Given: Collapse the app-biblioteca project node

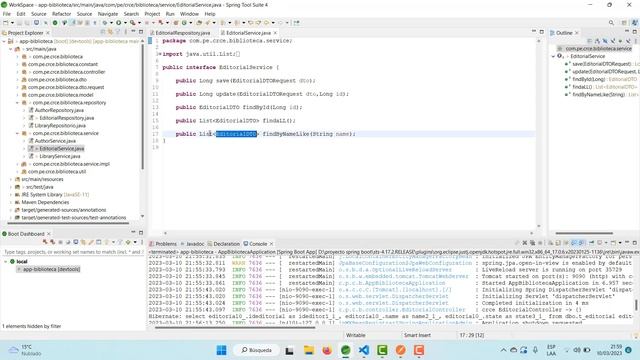Looking at the screenshot, I should coord(4,41).
